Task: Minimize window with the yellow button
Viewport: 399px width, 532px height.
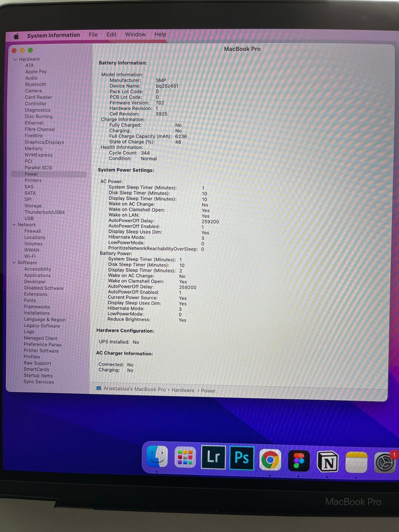Action: (x=22, y=50)
